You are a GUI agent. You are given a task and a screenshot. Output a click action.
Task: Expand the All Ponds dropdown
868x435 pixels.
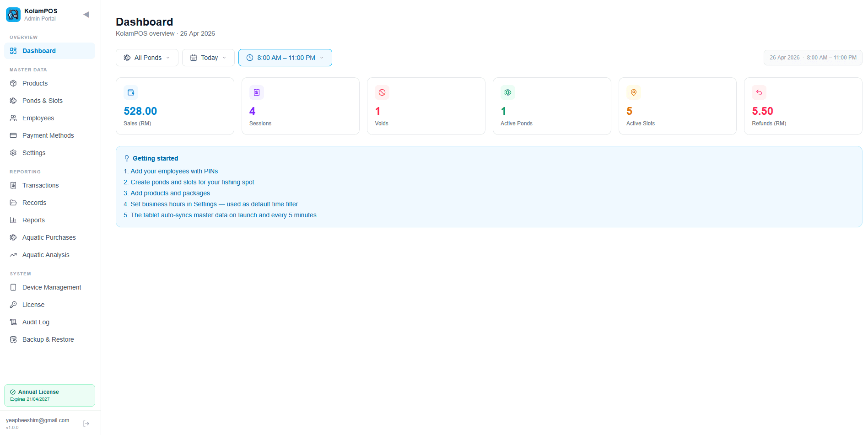pyautogui.click(x=147, y=58)
